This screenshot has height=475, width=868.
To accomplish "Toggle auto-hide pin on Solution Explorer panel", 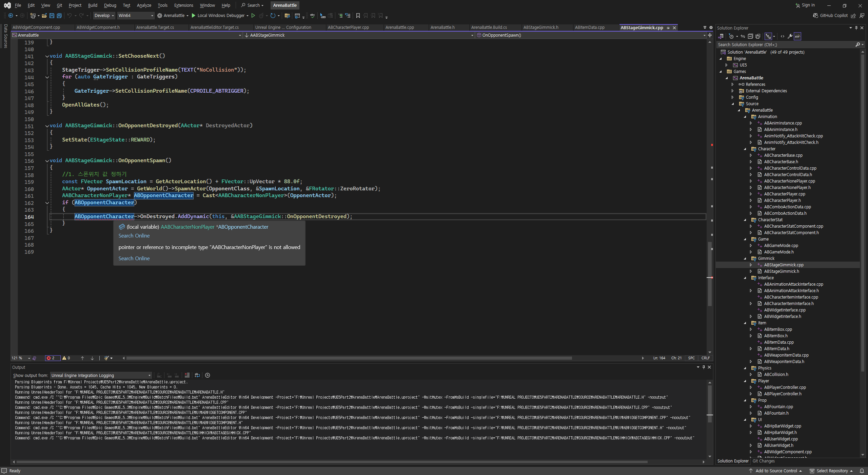I will coord(856,28).
